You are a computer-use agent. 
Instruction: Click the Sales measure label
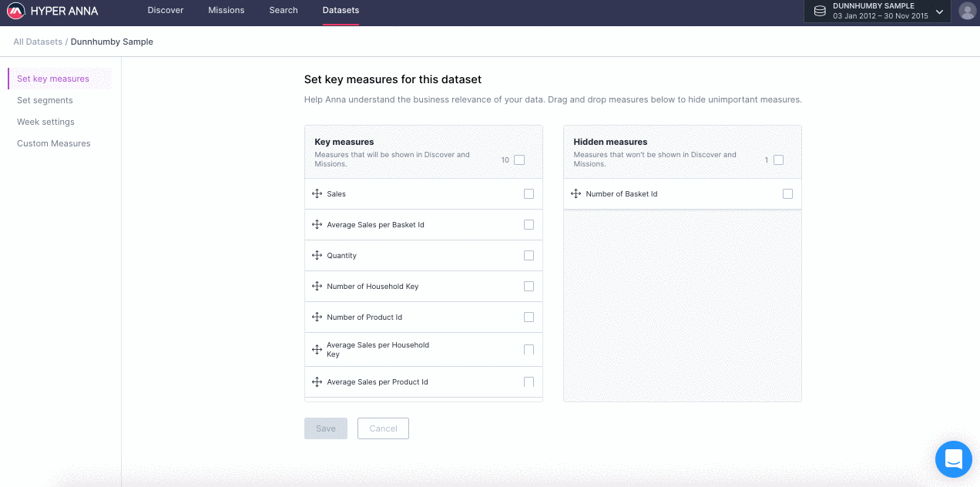[x=337, y=194]
